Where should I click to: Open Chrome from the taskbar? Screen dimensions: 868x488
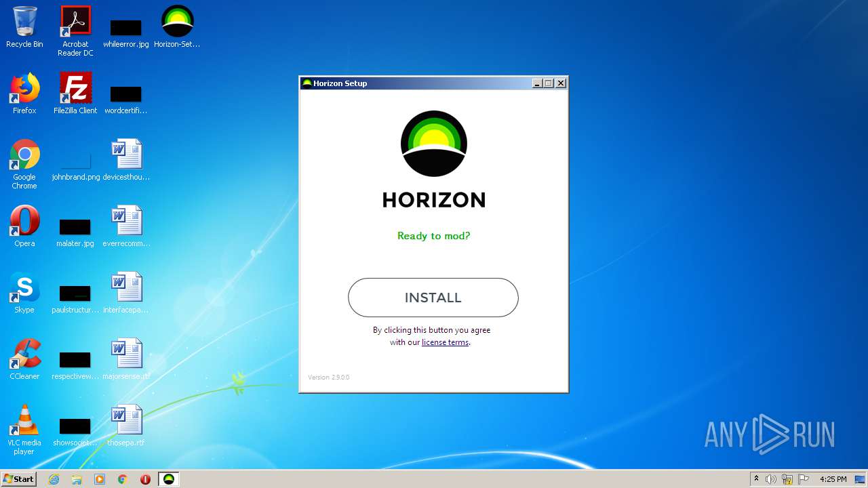(123, 479)
